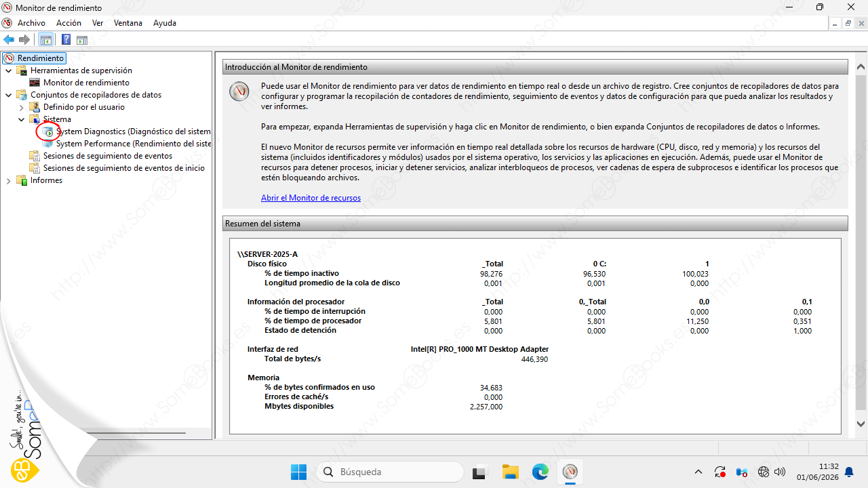Click the 11:32 clock and date
This screenshot has width=868, height=488.
(819, 472)
